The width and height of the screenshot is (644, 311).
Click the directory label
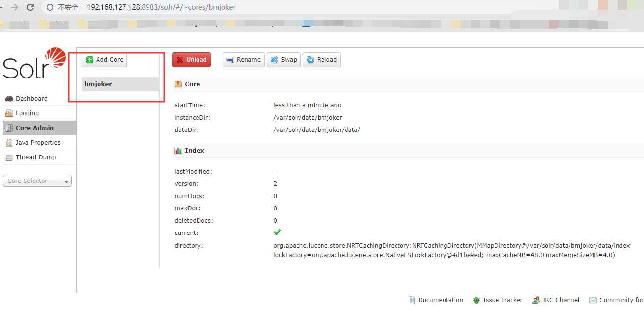(x=189, y=245)
